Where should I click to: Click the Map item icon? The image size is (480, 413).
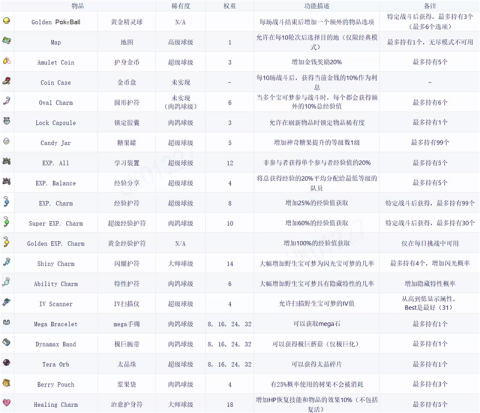(x=6, y=41)
